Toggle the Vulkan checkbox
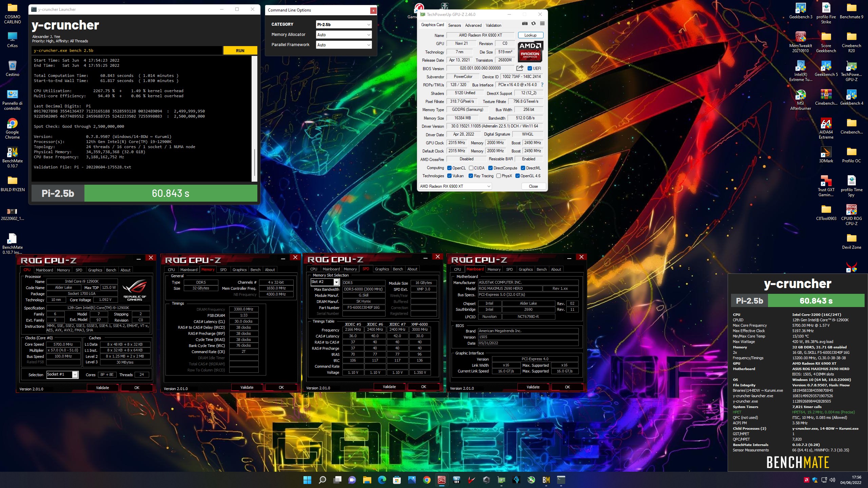 449,176
